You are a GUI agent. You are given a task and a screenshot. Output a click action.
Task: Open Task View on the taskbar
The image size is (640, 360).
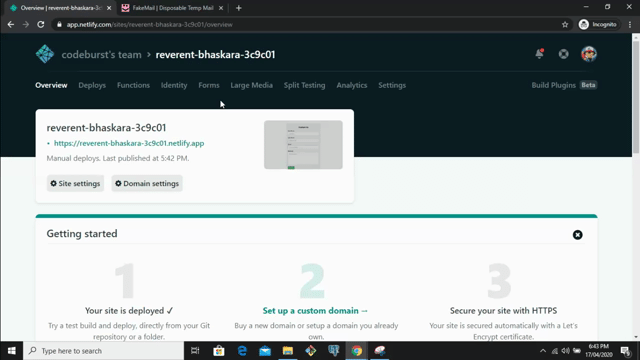195,351
